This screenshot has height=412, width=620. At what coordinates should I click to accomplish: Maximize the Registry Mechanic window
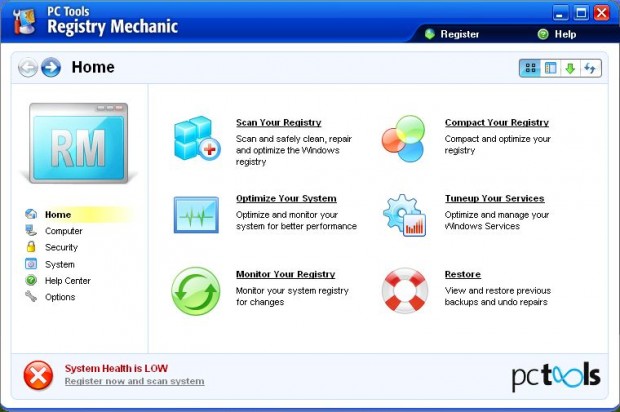(x=581, y=13)
